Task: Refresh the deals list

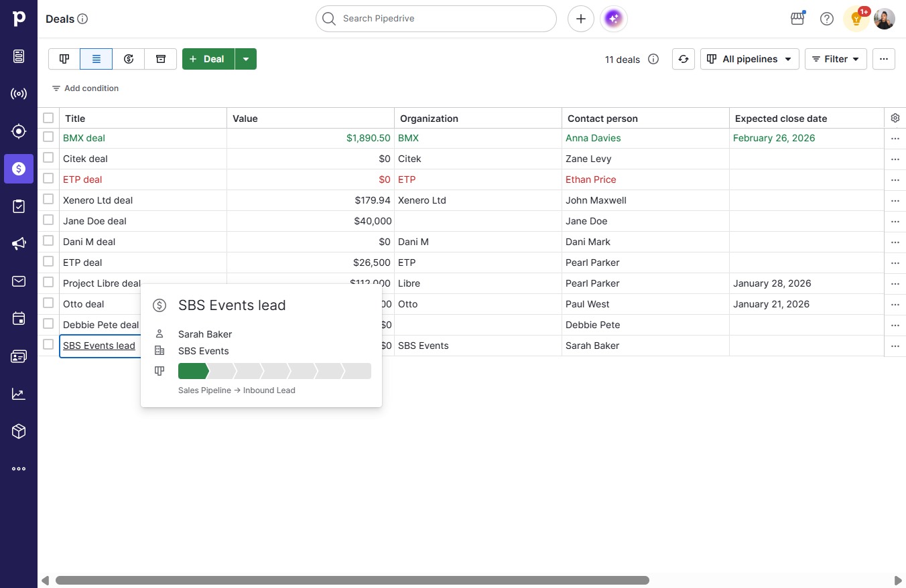Action: [x=684, y=59]
